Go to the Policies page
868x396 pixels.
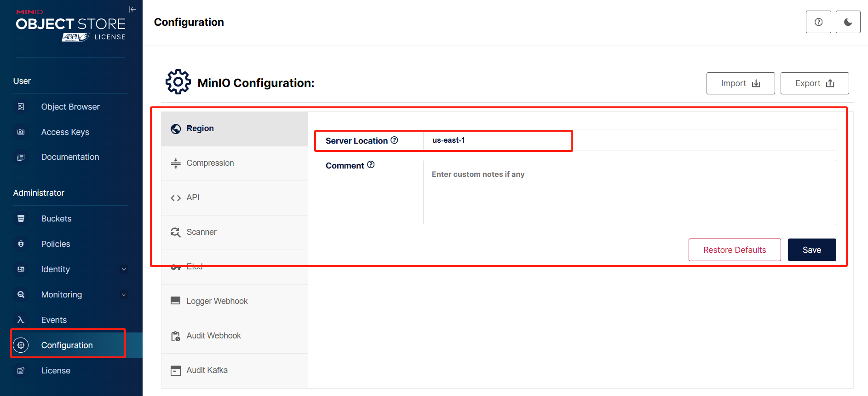click(56, 244)
